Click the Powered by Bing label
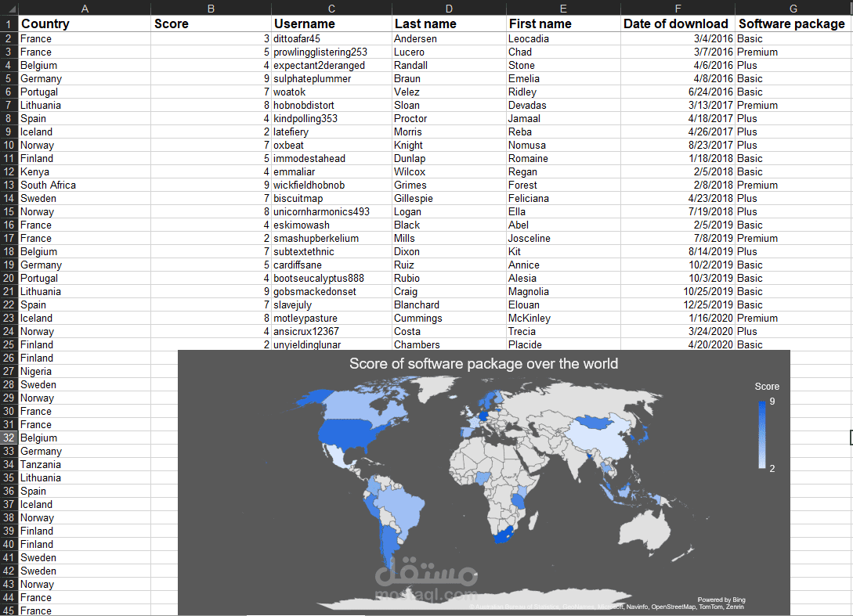This screenshot has height=616, width=853. click(721, 600)
